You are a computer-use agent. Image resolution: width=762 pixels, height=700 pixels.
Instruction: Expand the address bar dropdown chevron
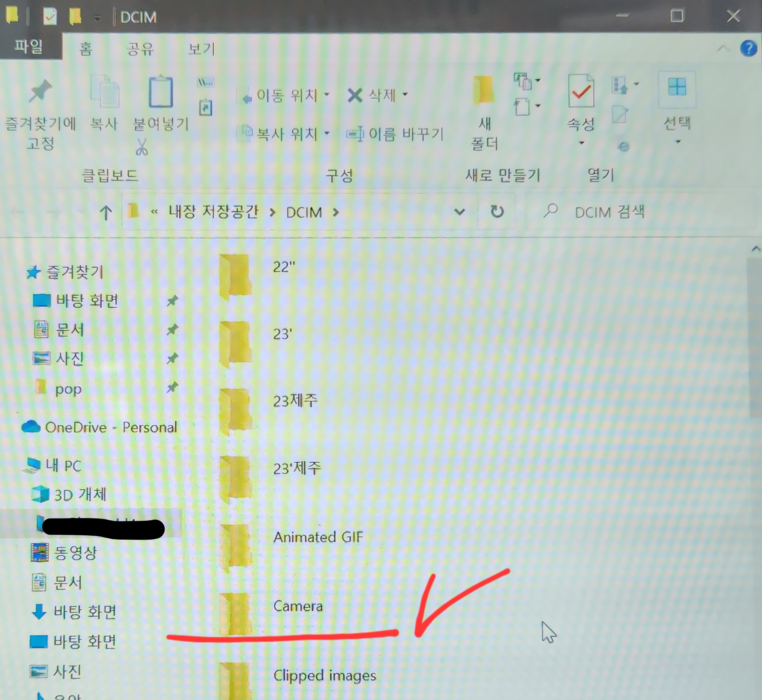[460, 212]
